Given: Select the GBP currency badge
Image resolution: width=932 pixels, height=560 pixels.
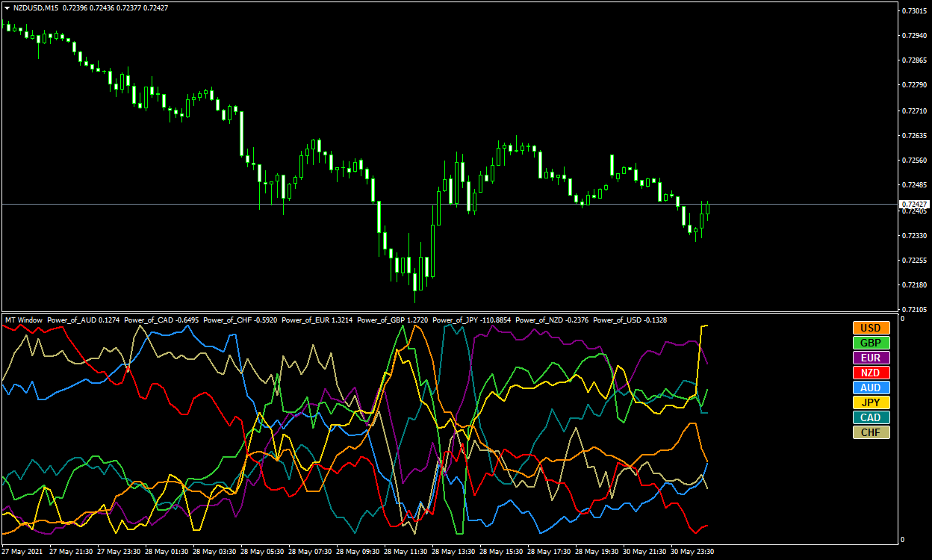Looking at the screenshot, I should [x=871, y=343].
